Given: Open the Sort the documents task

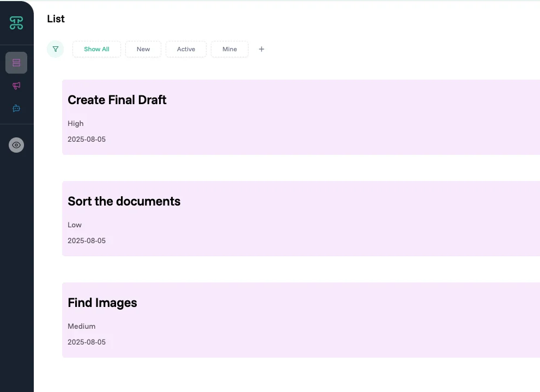Looking at the screenshot, I should (124, 201).
